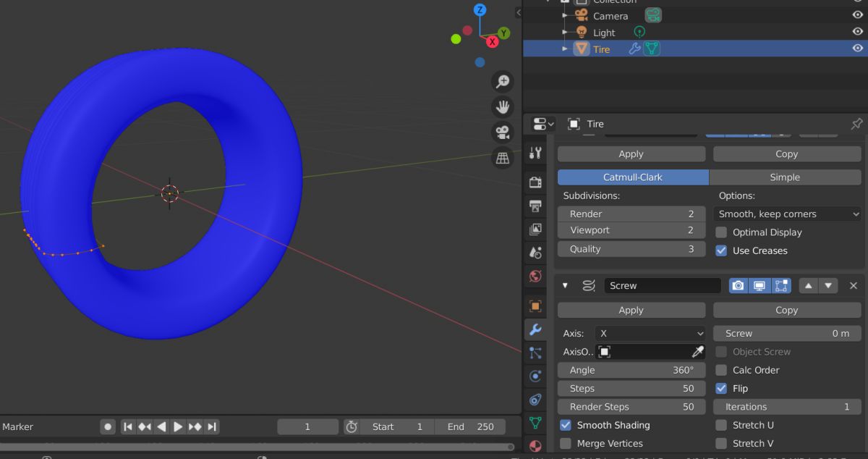Click the viewport zoom magnifier icon
868x459 pixels.
[503, 82]
